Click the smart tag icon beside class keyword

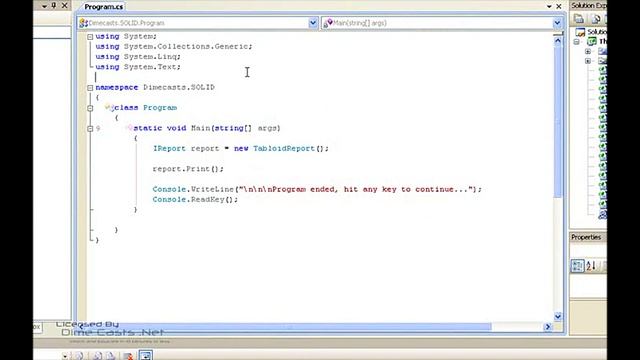(109, 107)
